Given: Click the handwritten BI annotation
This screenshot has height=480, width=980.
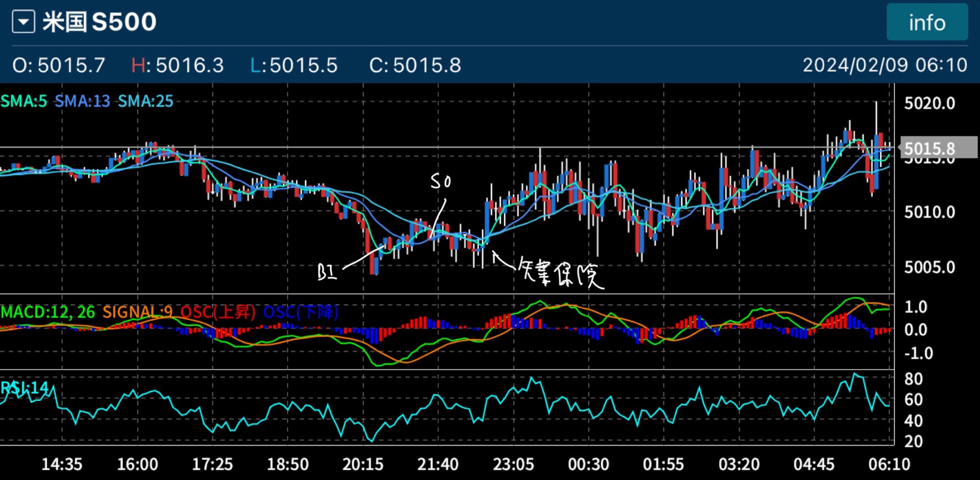Looking at the screenshot, I should (x=327, y=272).
